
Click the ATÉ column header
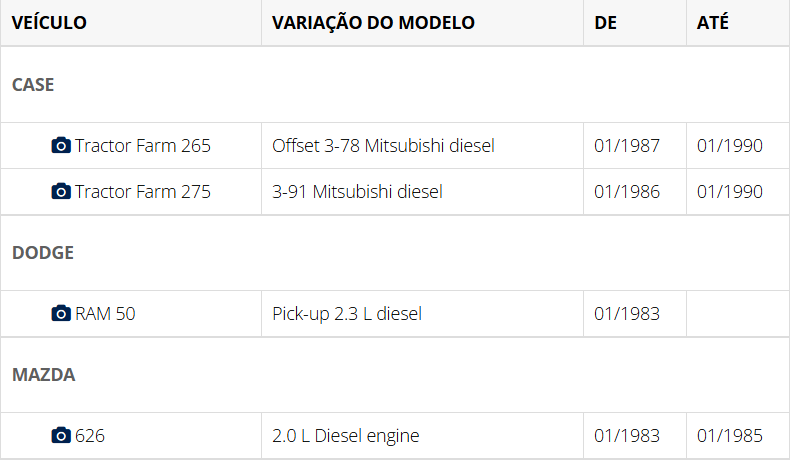tap(713, 23)
